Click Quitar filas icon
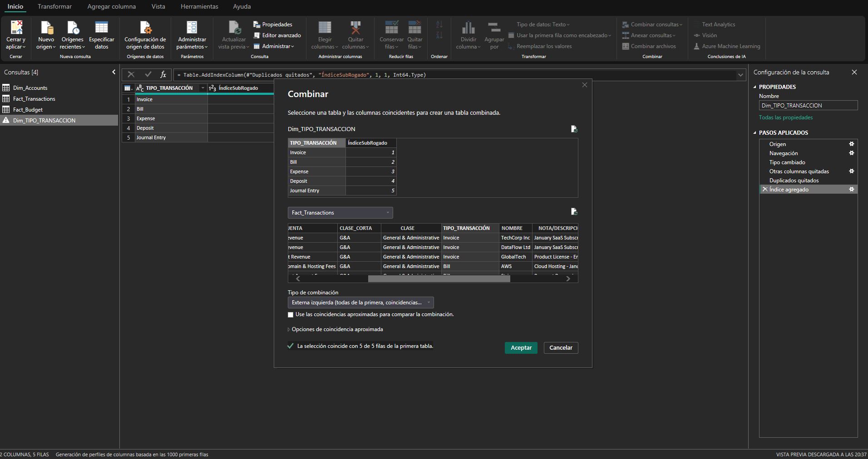Image resolution: width=868 pixels, height=459 pixels. 415,28
